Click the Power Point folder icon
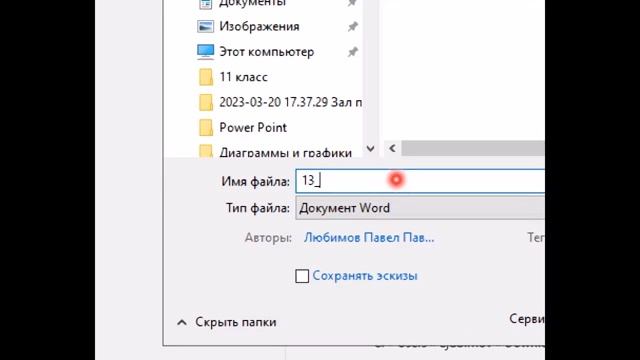640x360 pixels. [206, 128]
